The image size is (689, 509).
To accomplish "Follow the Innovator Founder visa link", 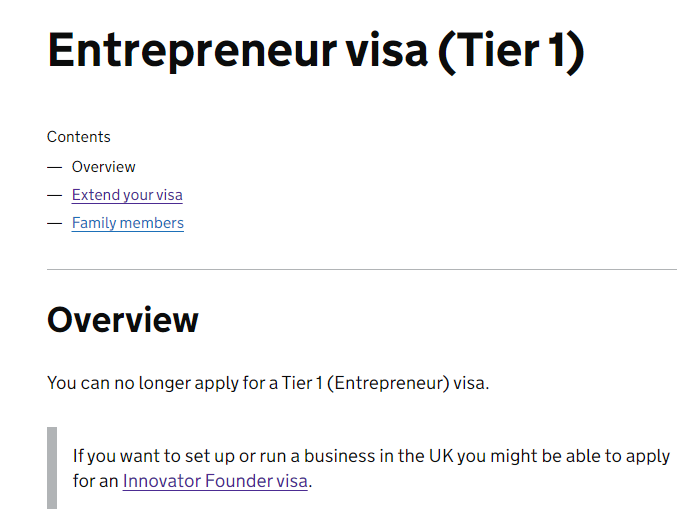I will point(215,481).
